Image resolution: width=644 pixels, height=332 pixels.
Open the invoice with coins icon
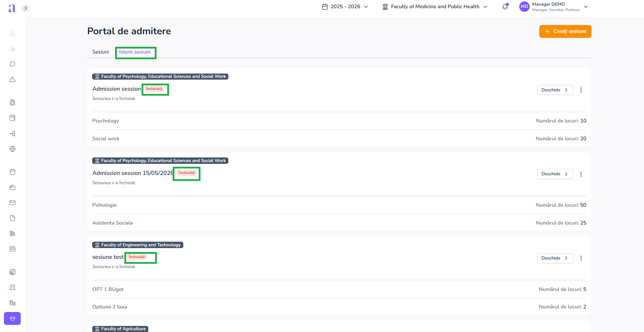coord(13,272)
